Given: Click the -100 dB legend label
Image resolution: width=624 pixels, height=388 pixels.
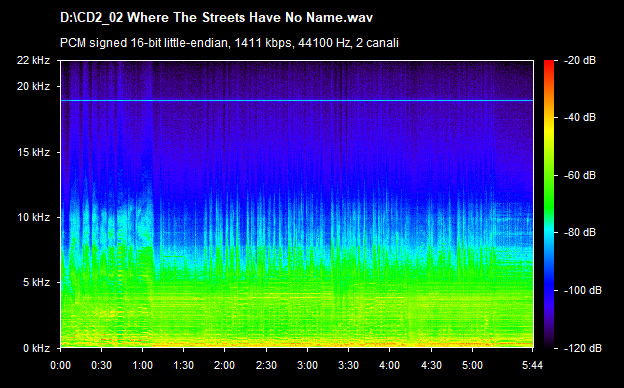Looking at the screenshot, I should tap(583, 291).
